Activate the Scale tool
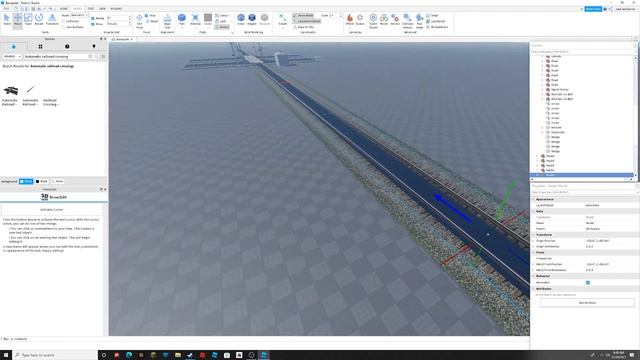Image resolution: width=640 pixels, height=360 pixels. (x=28, y=19)
